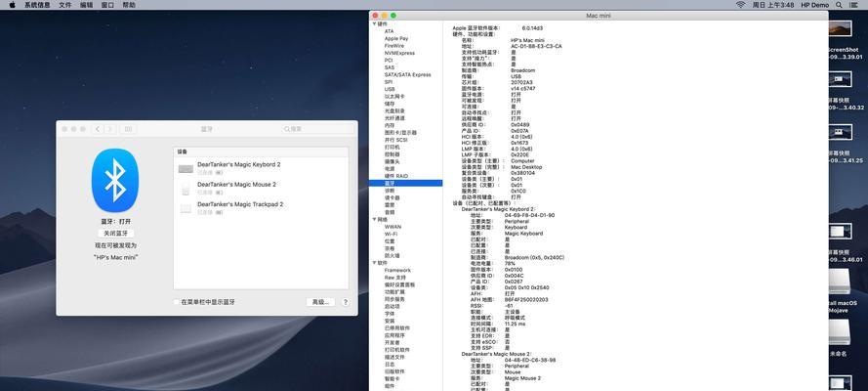The image size is (868, 391).
Task: Click the menu bar clock 周日 上午3:48
Action: point(773,5)
